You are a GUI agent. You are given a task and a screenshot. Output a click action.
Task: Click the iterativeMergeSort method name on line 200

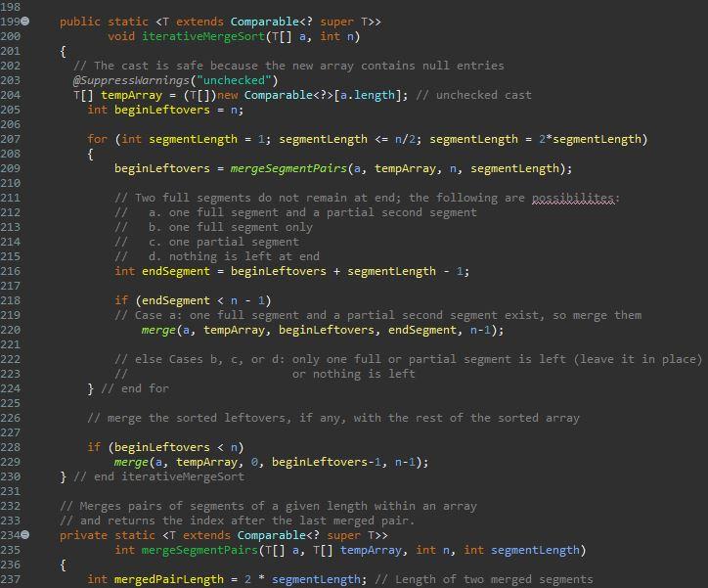pos(203,36)
